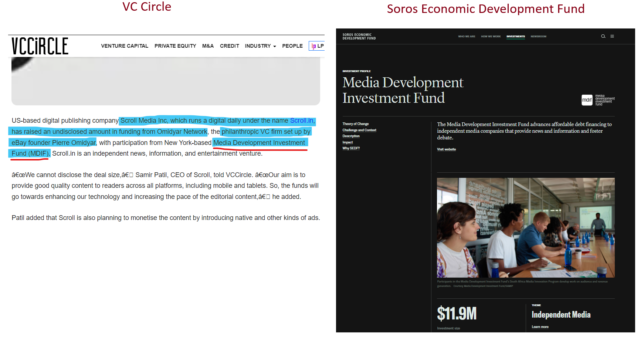The width and height of the screenshot is (644, 342).
Task: Click the meeting room photo
Action: [x=525, y=227]
